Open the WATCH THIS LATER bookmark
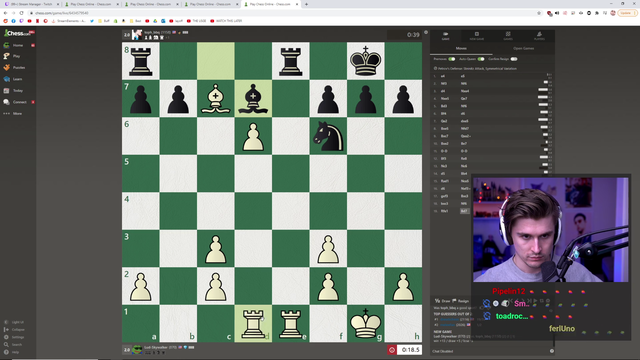The width and height of the screenshot is (640, 360). 226,21
